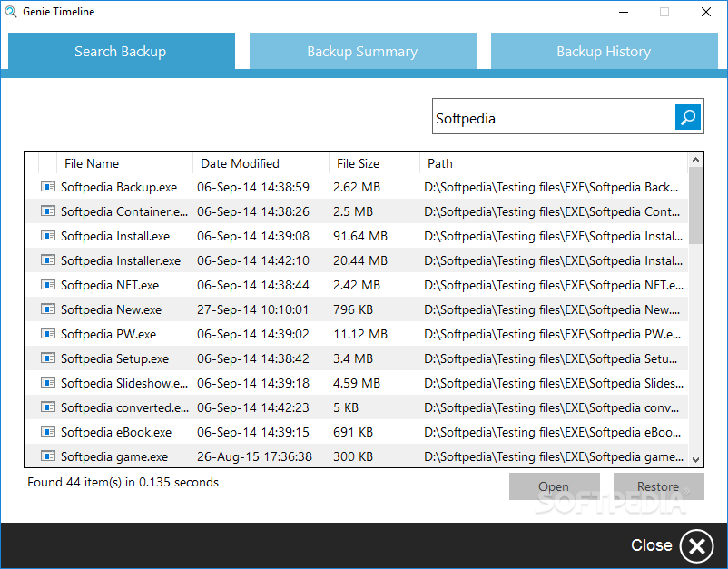
Task: Open the Backup History tab
Action: pos(604,51)
